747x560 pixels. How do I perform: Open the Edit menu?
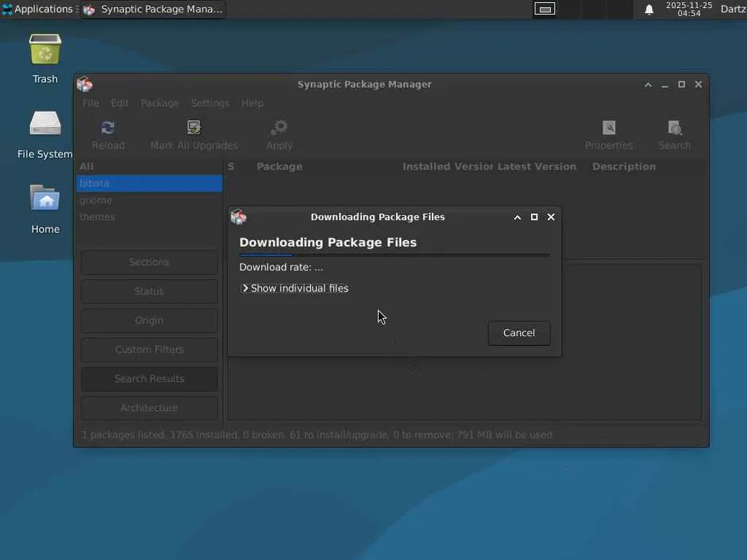click(120, 103)
